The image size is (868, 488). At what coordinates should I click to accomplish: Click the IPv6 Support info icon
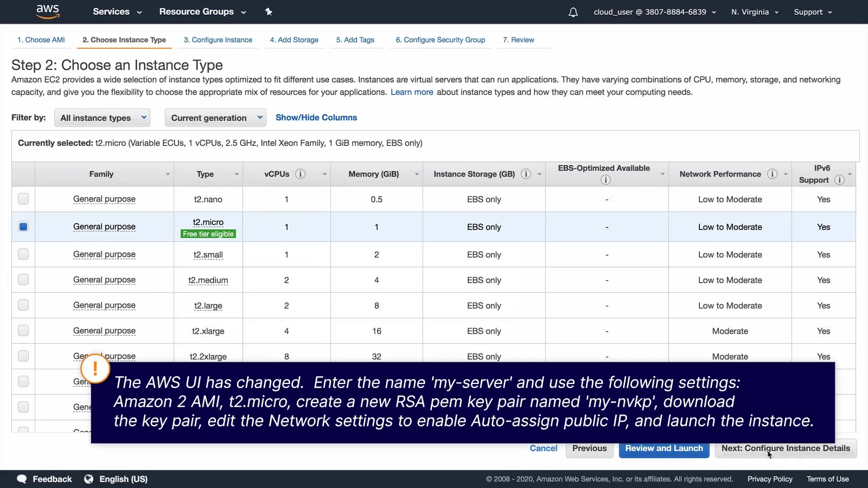click(840, 180)
